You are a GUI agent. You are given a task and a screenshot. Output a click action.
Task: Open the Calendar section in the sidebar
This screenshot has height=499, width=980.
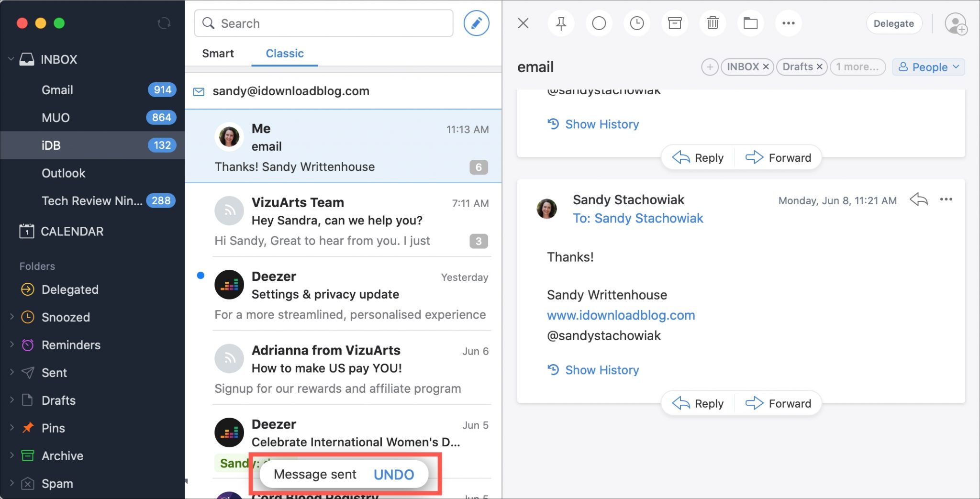tap(72, 232)
